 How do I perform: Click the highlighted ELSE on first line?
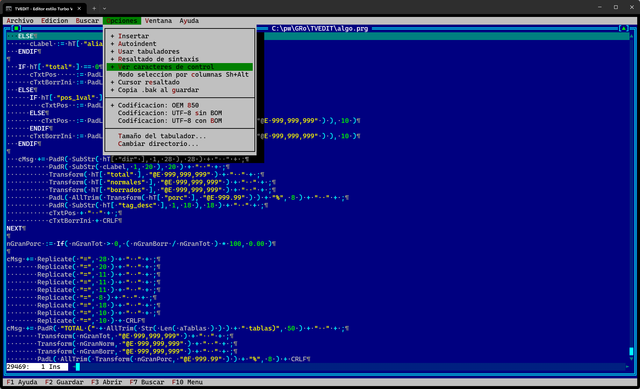click(x=25, y=36)
